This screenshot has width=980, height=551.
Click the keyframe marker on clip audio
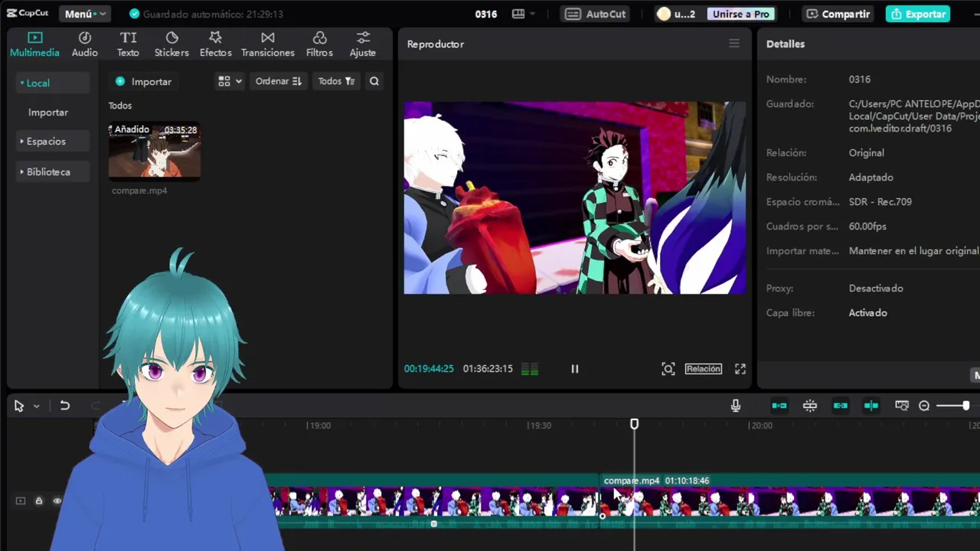[x=434, y=524]
